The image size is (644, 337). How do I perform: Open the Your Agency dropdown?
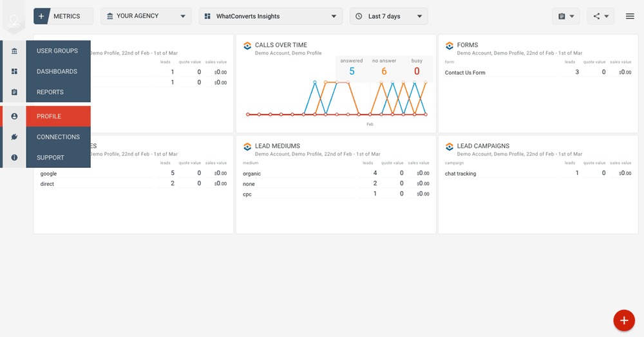146,16
